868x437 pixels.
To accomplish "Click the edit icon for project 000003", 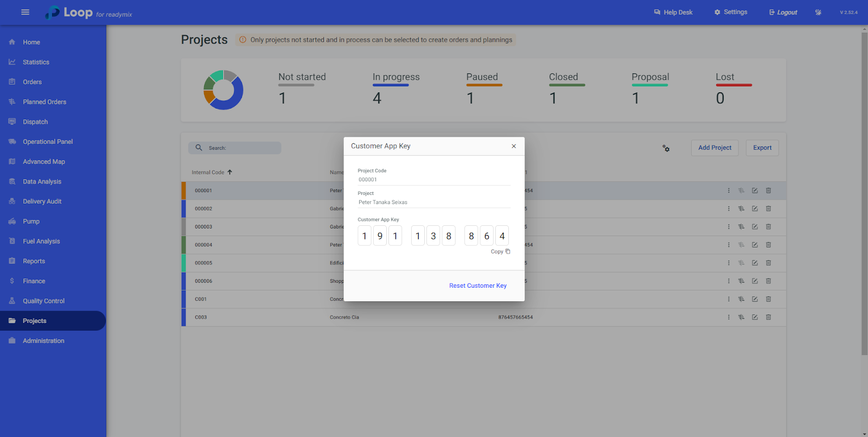I will pyautogui.click(x=755, y=227).
